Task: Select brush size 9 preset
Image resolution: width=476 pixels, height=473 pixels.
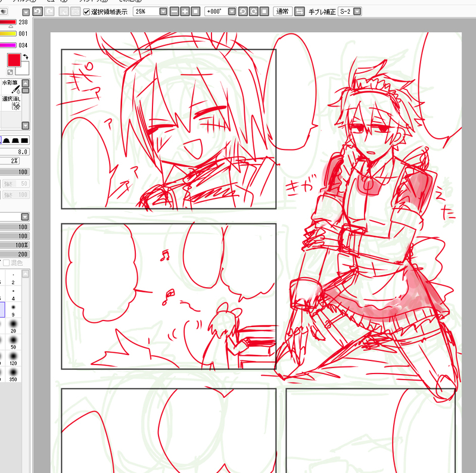Action: click(x=13, y=310)
